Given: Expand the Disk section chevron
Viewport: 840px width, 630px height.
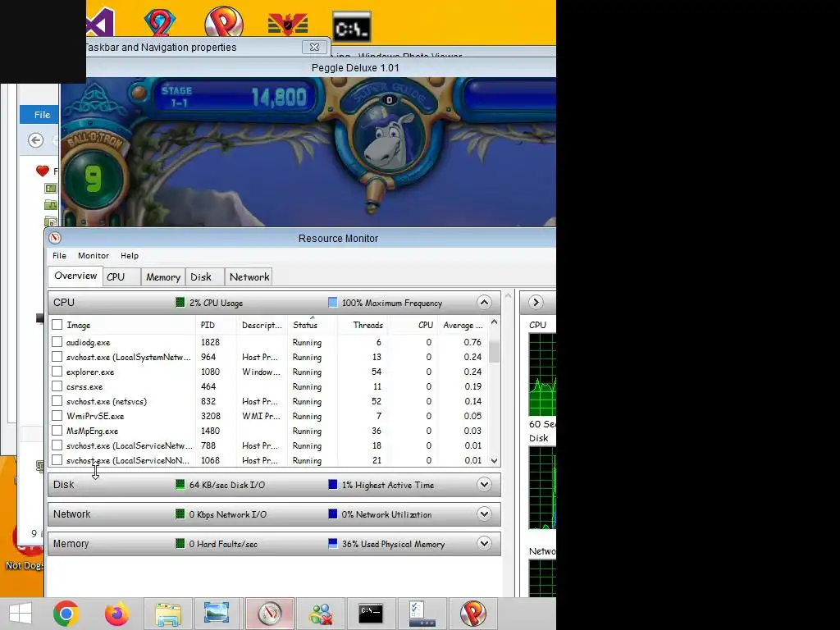Looking at the screenshot, I should [484, 484].
